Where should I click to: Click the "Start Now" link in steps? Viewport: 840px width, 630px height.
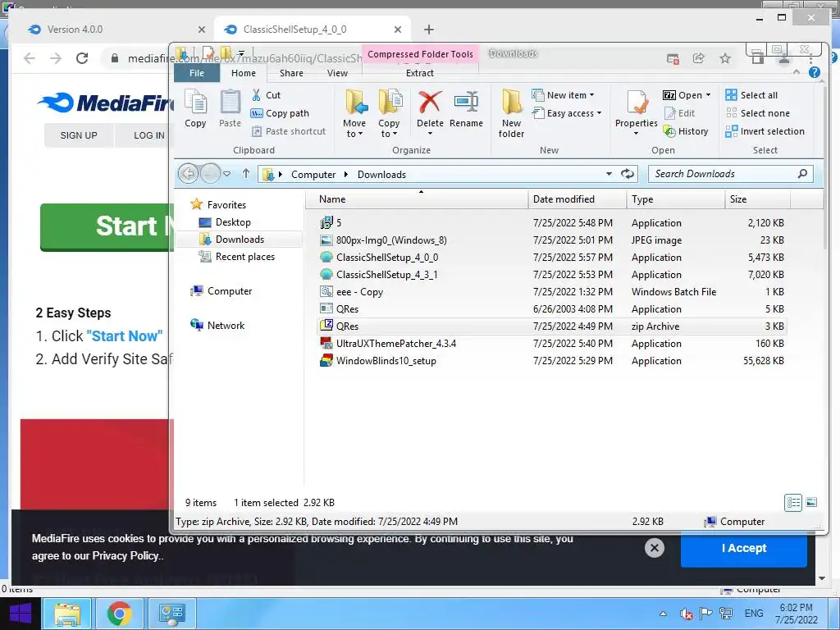125,336
